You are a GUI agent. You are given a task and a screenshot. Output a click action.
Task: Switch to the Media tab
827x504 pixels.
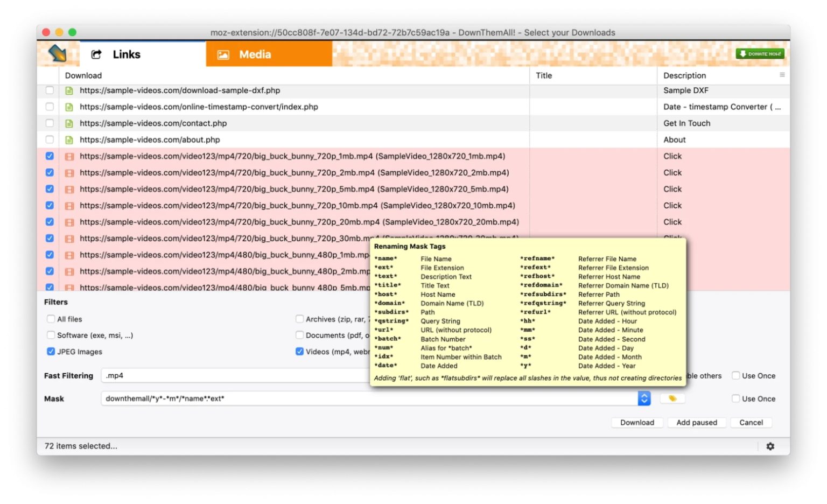tap(255, 54)
